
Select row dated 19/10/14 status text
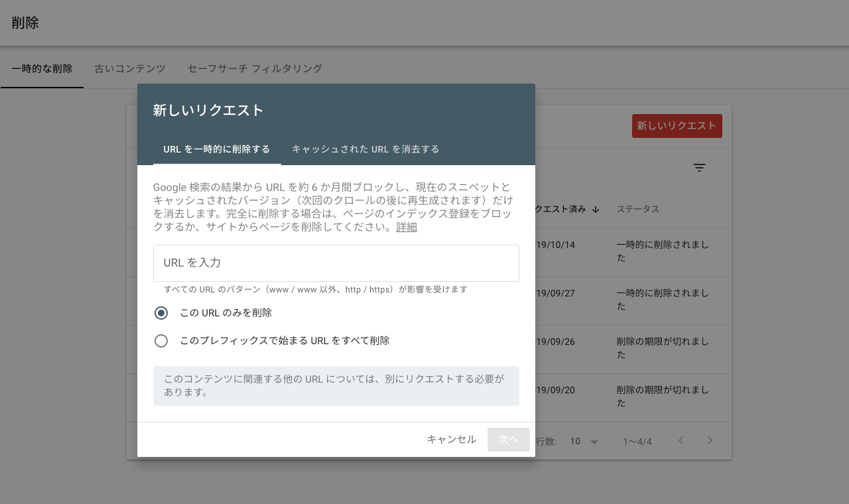663,251
